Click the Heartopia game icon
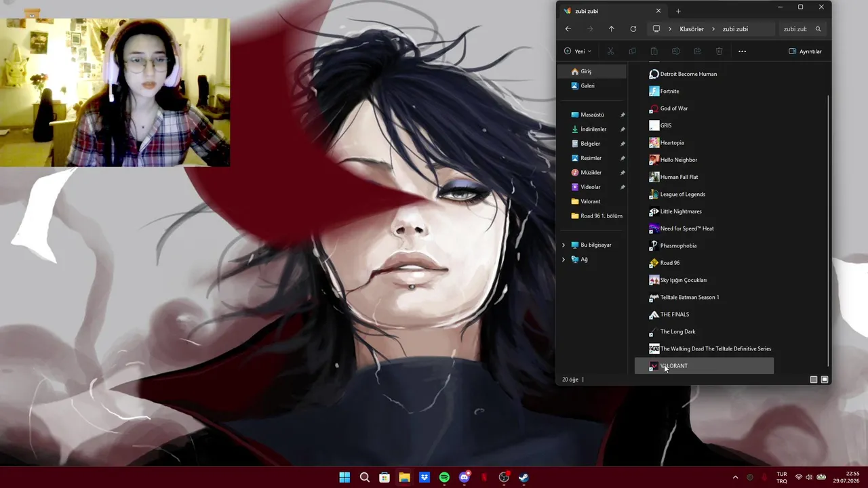 tap(654, 142)
